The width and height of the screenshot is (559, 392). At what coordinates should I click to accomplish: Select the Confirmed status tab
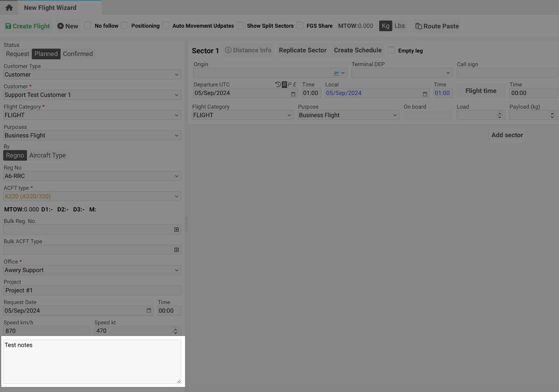pos(78,54)
